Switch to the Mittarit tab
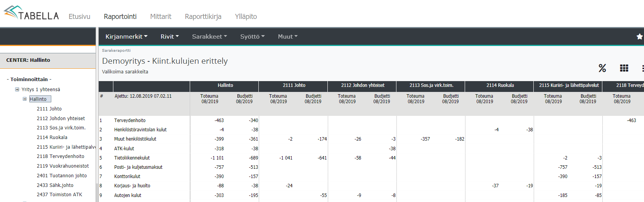This screenshot has height=202, width=644. (160, 17)
